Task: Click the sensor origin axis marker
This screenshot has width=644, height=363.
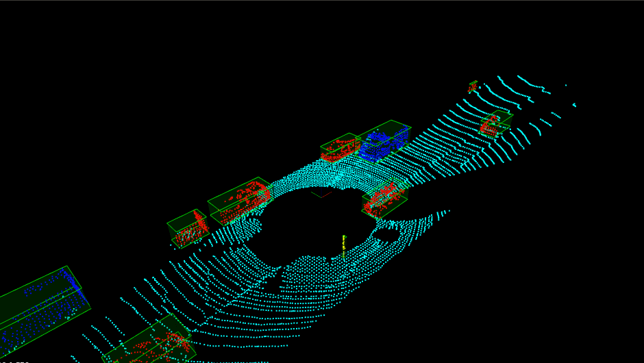Action: [321, 195]
